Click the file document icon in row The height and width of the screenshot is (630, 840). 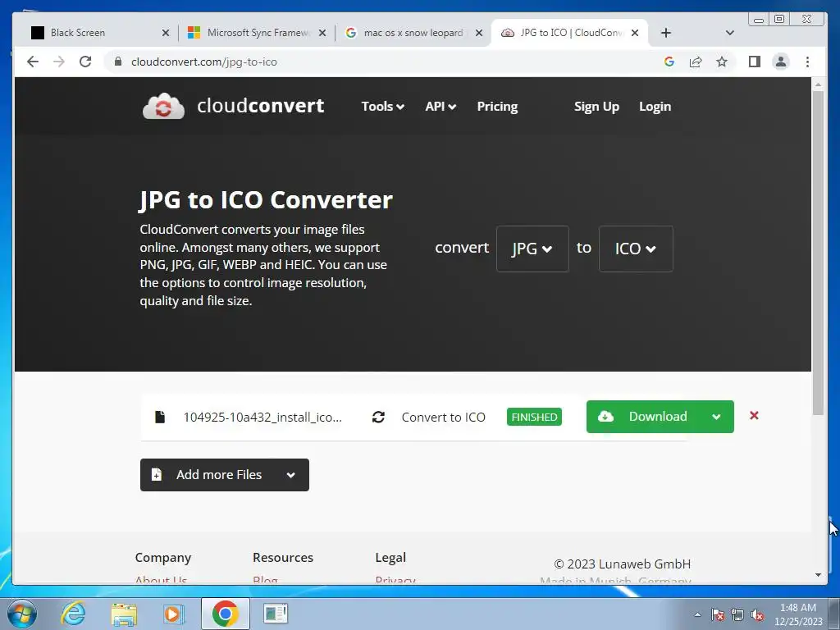(x=160, y=417)
